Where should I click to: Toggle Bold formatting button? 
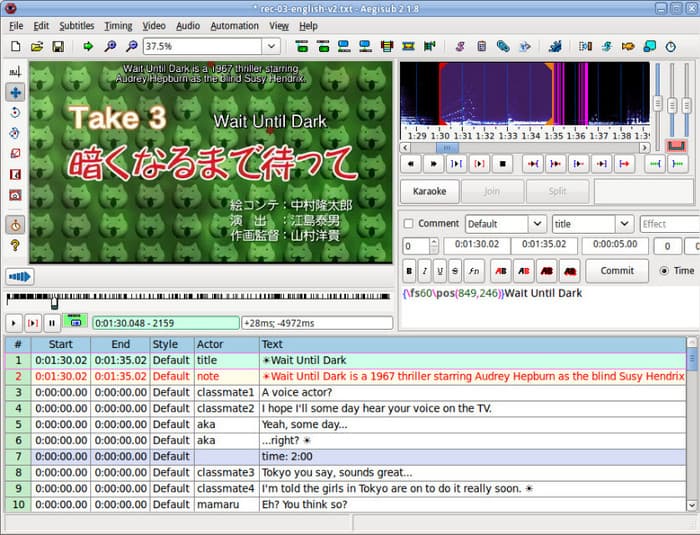click(409, 271)
